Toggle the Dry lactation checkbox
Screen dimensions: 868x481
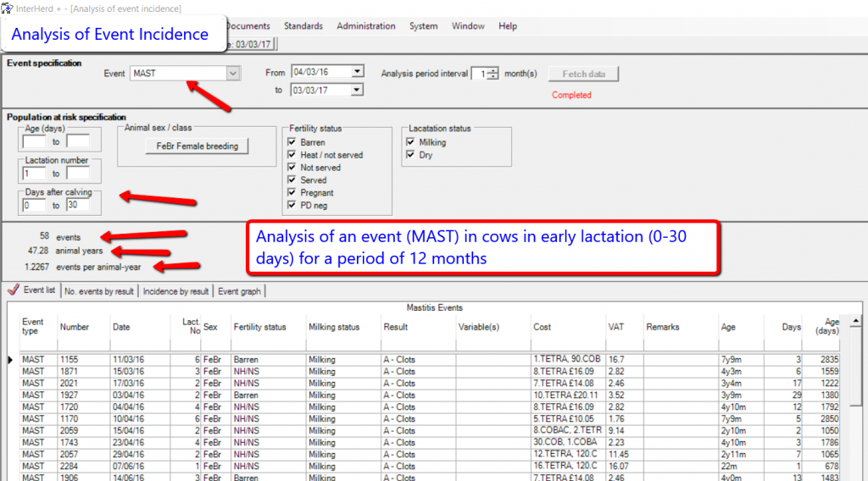click(x=410, y=155)
